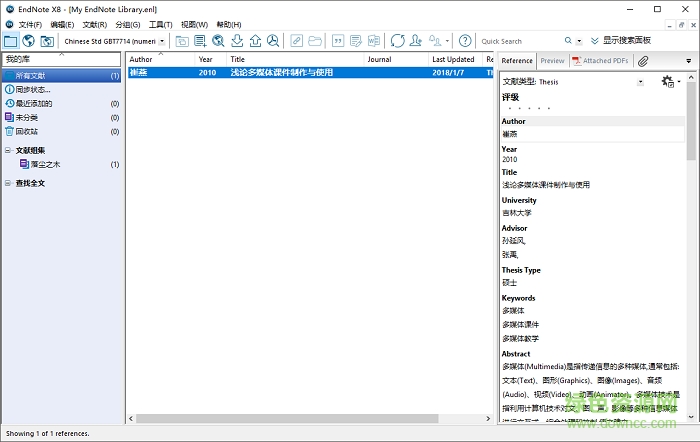Image resolution: width=700 pixels, height=442 pixels.
Task: Click the Sync Library circular arrows icon
Action: (x=397, y=41)
